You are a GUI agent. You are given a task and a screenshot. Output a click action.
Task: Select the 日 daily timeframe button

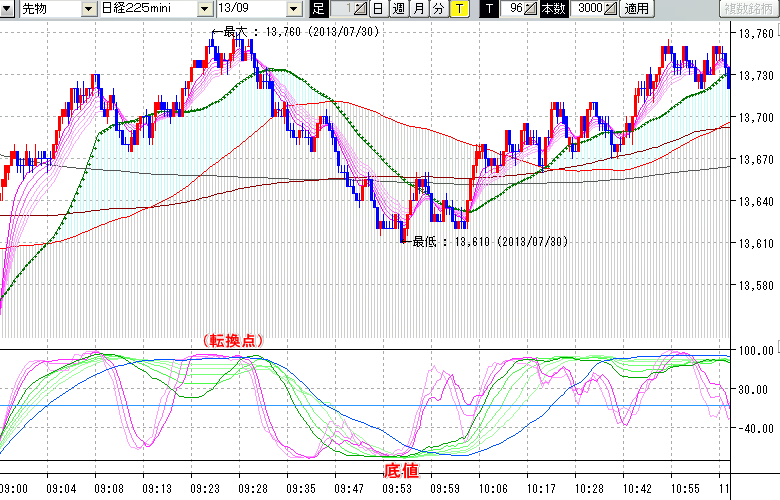coord(378,9)
